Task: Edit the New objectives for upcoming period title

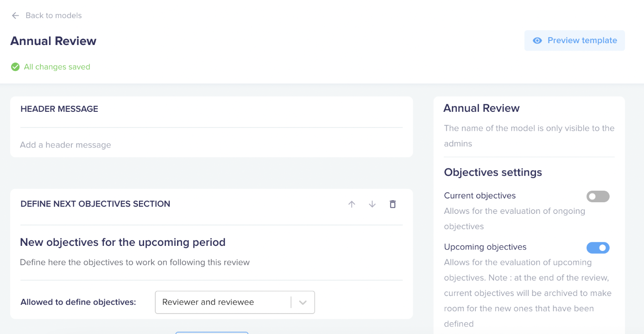Action: (123, 243)
